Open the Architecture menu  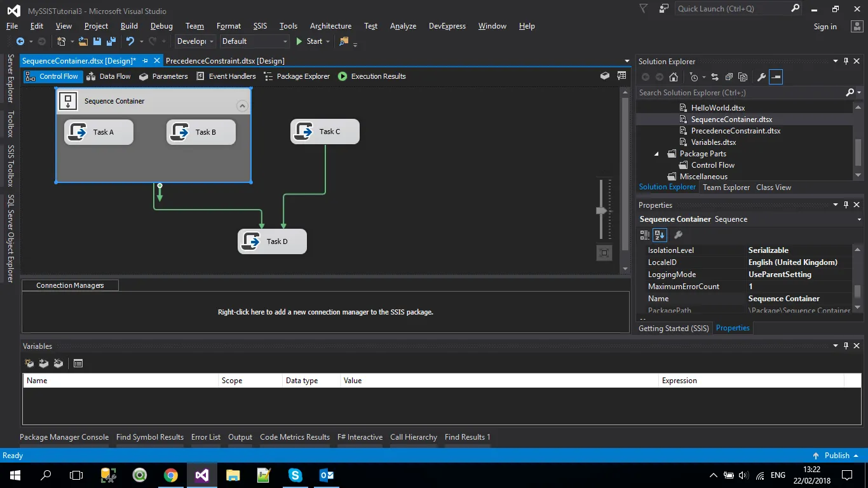(330, 26)
